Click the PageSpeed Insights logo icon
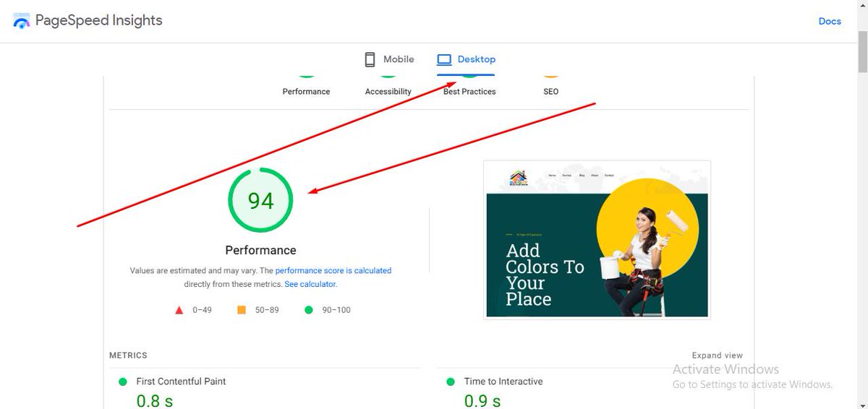The width and height of the screenshot is (868, 409). click(22, 20)
